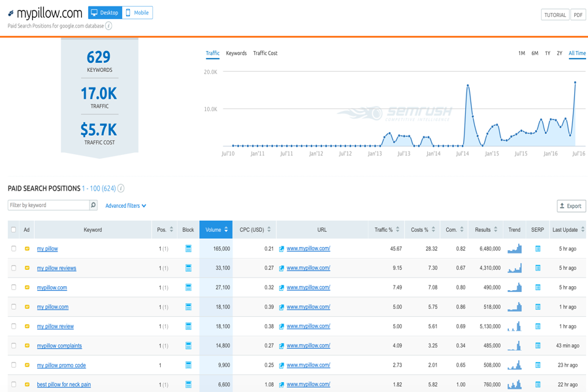Set chart range to 1Y
The height and width of the screenshot is (392, 588).
547,54
